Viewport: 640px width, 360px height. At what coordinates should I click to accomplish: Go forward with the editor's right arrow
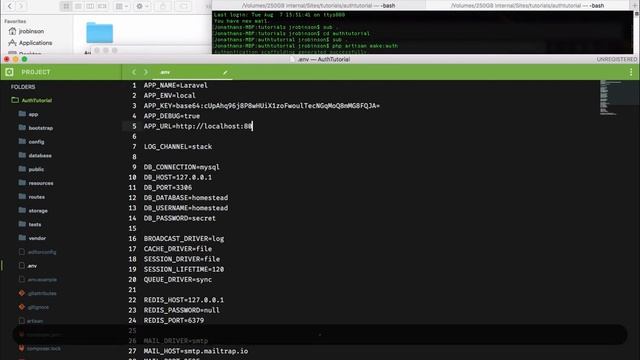146,72
